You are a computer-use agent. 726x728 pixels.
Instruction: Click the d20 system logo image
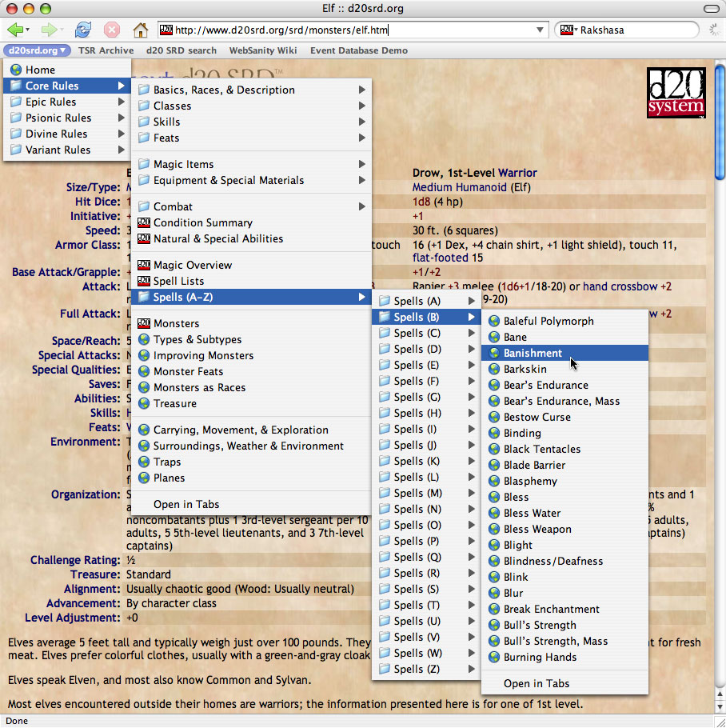pyautogui.click(x=676, y=93)
